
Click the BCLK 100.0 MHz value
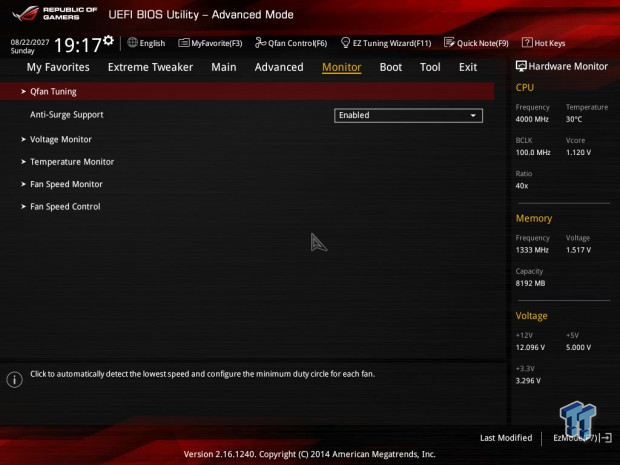point(533,152)
